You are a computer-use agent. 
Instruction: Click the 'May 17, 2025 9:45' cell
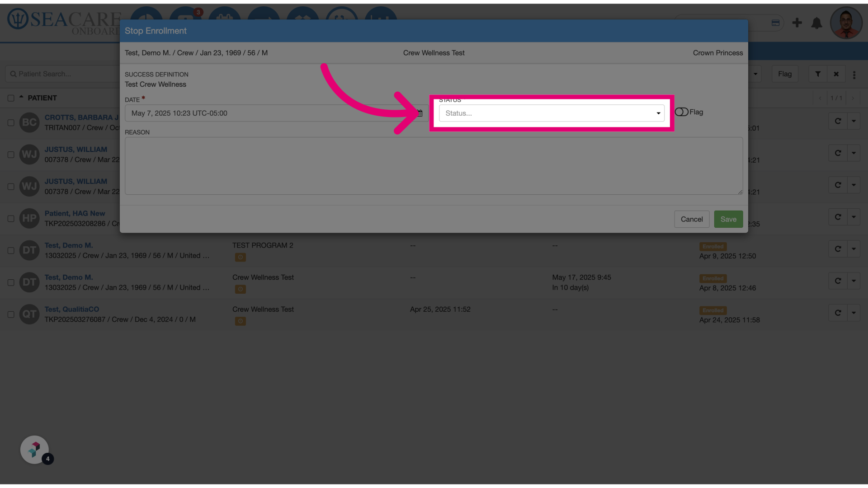coord(581,277)
